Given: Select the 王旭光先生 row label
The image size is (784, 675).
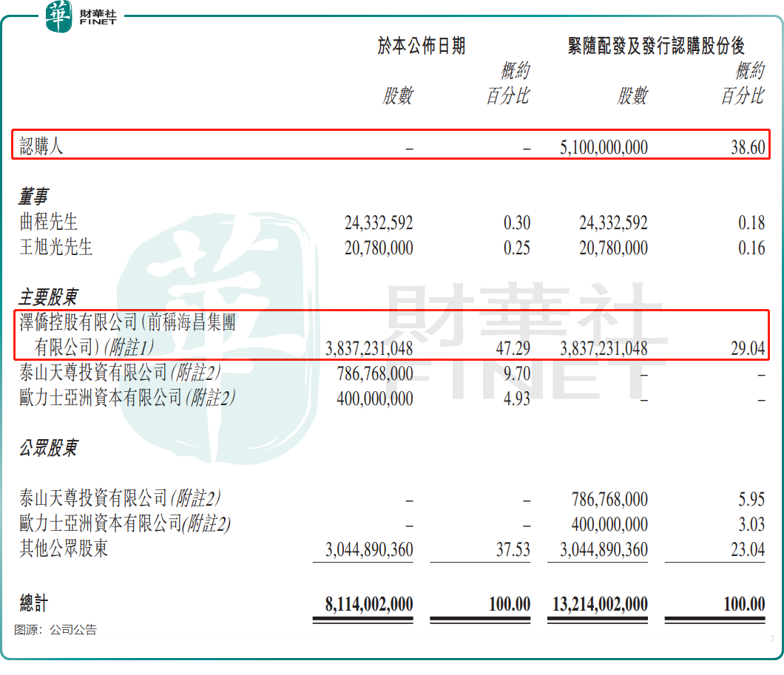Looking at the screenshot, I should [x=56, y=248].
